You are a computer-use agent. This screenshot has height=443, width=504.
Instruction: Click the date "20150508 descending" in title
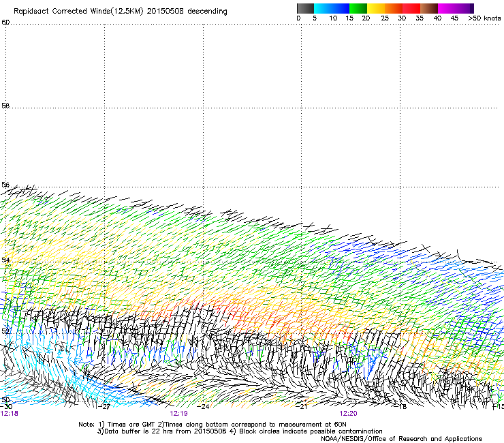tap(187, 12)
